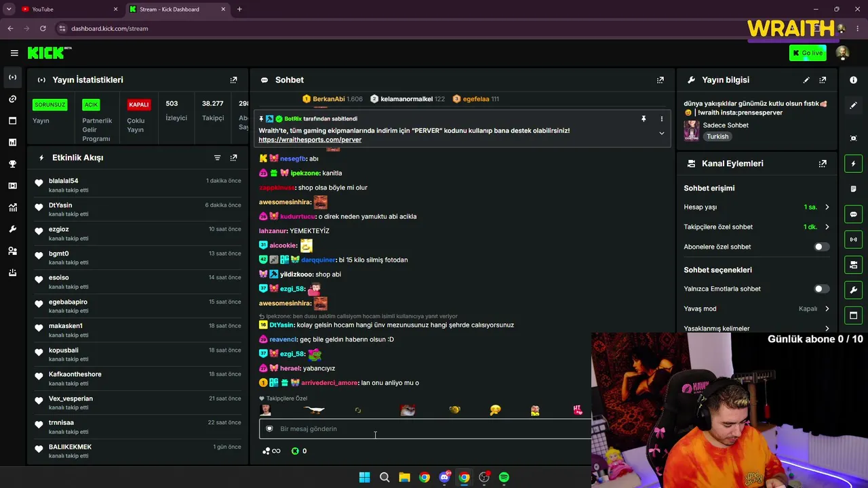
Task: Open the wraithesports.com/perver link
Action: [x=310, y=140]
